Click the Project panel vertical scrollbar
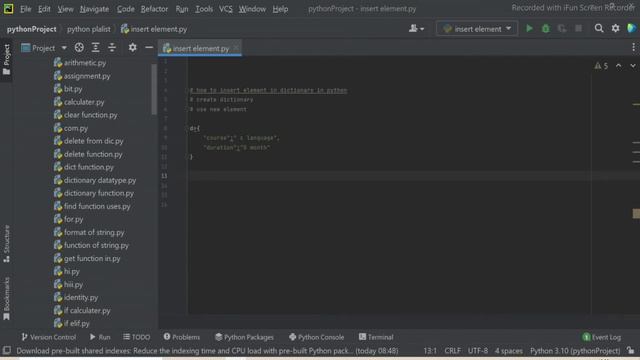Screen dimensions: 640x360 click(154, 89)
